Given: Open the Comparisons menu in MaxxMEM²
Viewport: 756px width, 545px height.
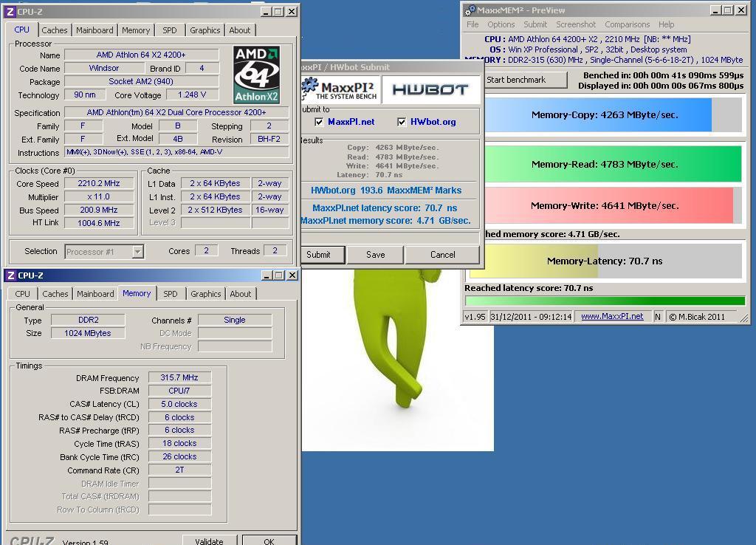Looking at the screenshot, I should click(x=628, y=24).
